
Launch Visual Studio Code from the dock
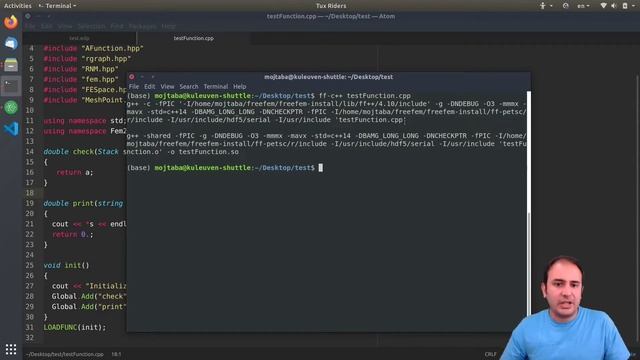[x=11, y=129]
